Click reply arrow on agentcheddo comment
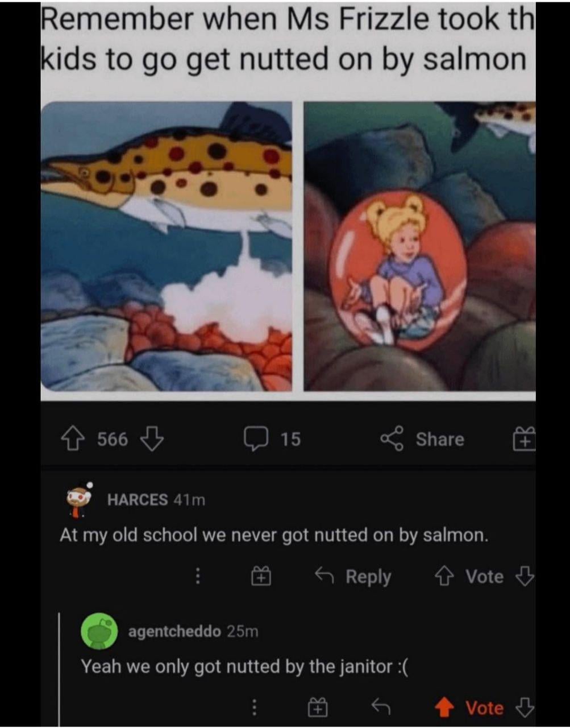Viewport: 570px width, 728px height. 381,707
